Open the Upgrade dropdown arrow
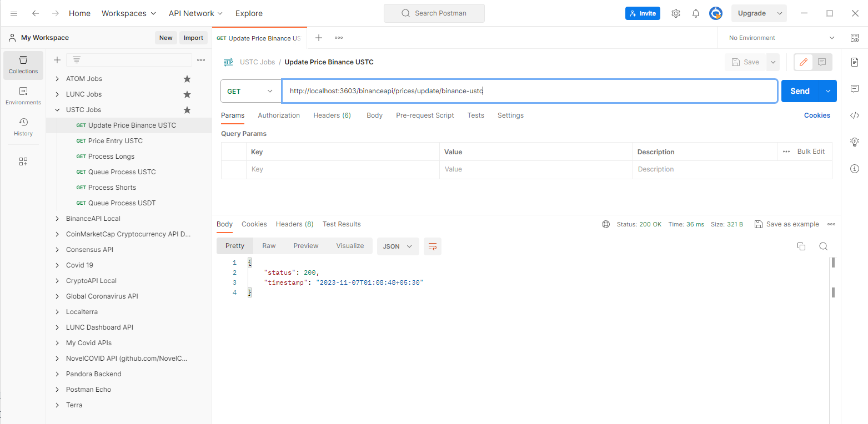The height and width of the screenshot is (424, 868). 780,13
